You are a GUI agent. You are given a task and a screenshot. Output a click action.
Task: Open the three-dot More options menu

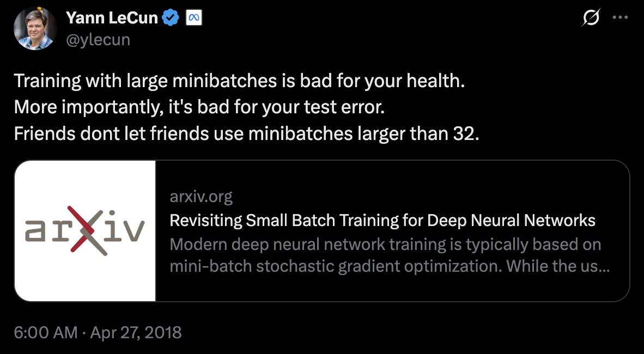(x=620, y=17)
